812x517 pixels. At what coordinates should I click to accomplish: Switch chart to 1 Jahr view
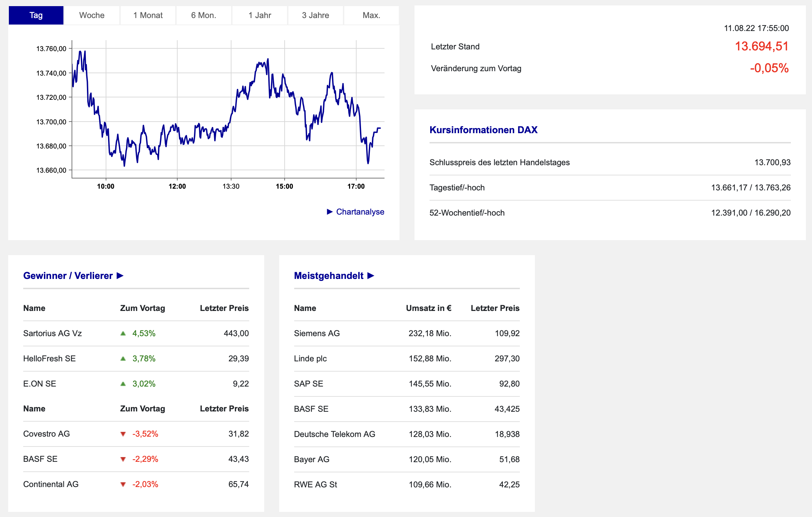[x=260, y=15]
